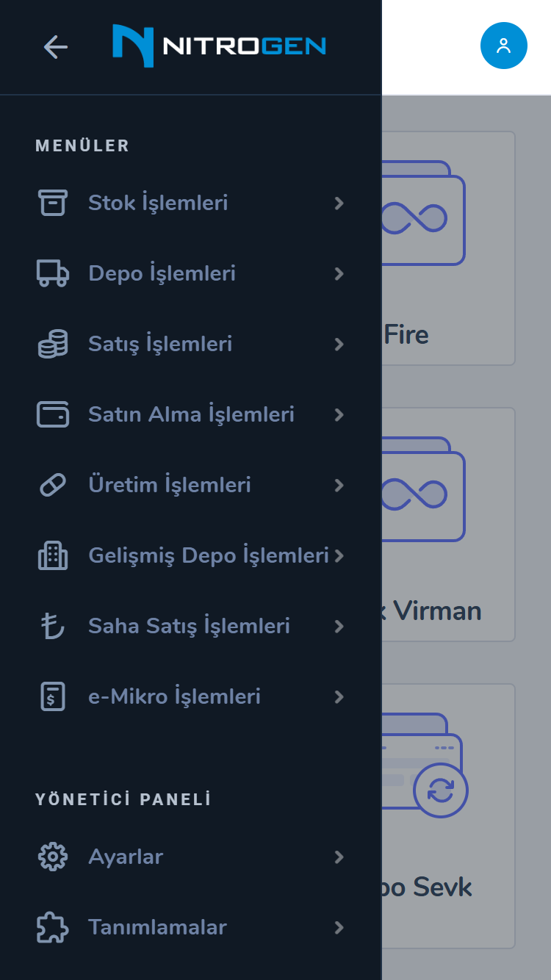The height and width of the screenshot is (980, 551).
Task: Open the user profile avatar button
Action: [x=503, y=45]
